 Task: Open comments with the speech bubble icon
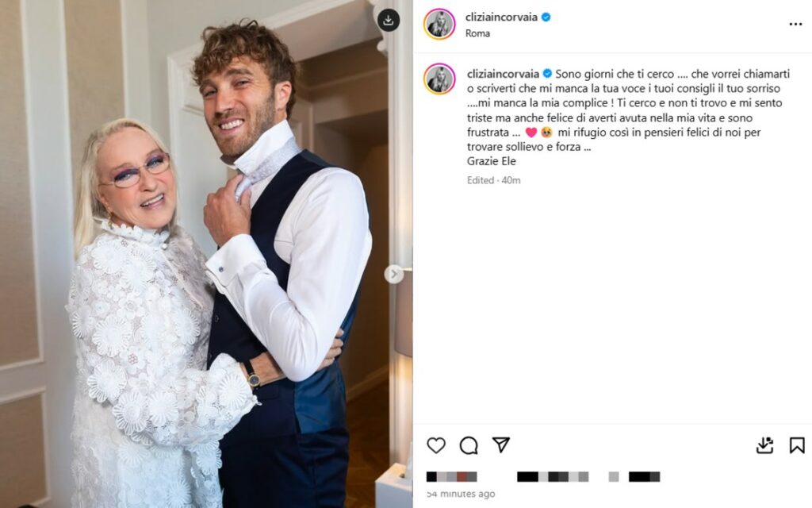[469, 444]
